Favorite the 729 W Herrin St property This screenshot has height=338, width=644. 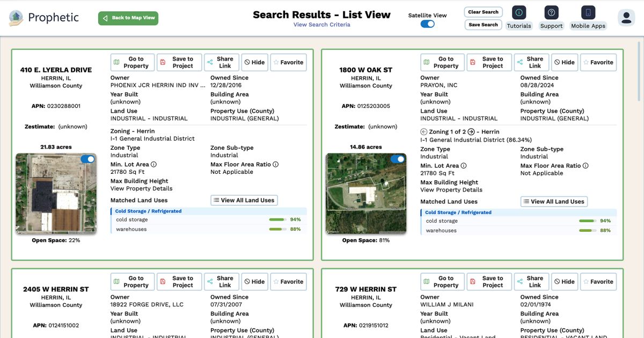(598, 282)
